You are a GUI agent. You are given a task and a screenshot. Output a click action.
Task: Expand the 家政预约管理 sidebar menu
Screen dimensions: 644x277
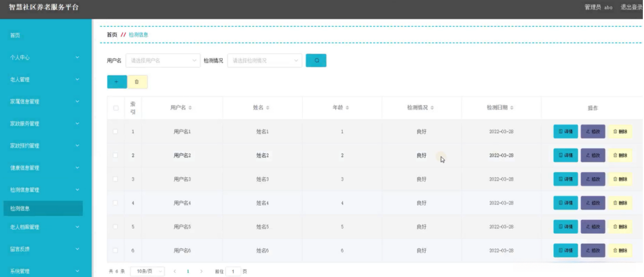click(45, 146)
